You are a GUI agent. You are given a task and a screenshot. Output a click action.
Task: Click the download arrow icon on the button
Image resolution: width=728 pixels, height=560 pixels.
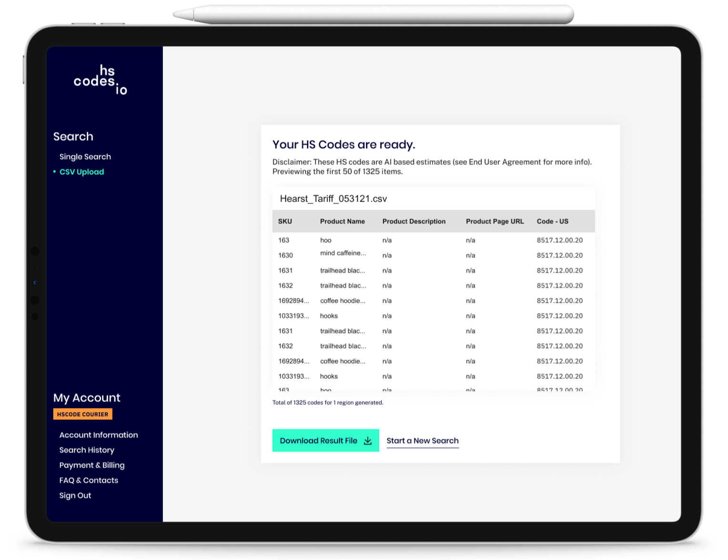click(368, 441)
